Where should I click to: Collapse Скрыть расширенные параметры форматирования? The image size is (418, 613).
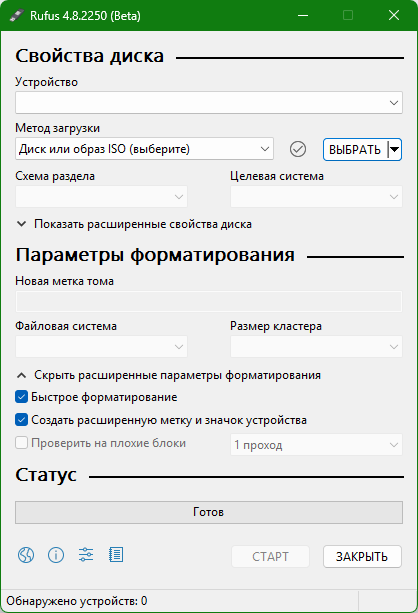[x=168, y=375]
